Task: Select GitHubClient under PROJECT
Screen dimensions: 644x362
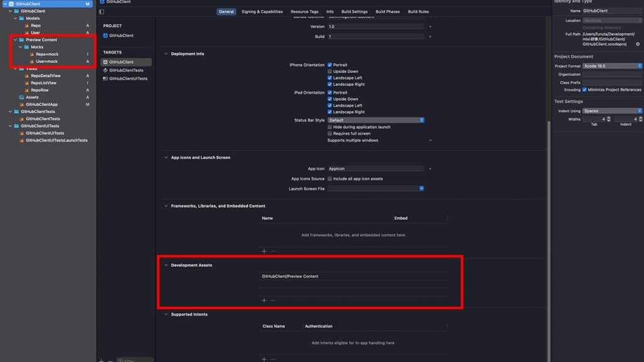Action: pos(121,35)
